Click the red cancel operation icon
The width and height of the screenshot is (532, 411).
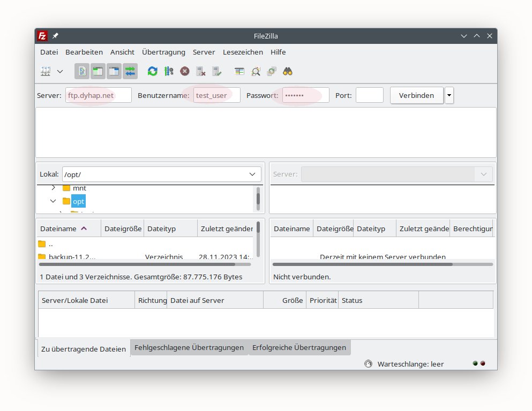(185, 71)
